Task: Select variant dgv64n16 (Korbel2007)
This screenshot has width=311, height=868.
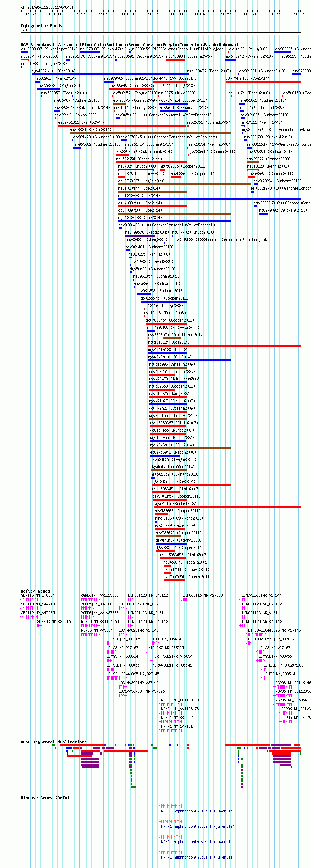Action: pos(176,503)
